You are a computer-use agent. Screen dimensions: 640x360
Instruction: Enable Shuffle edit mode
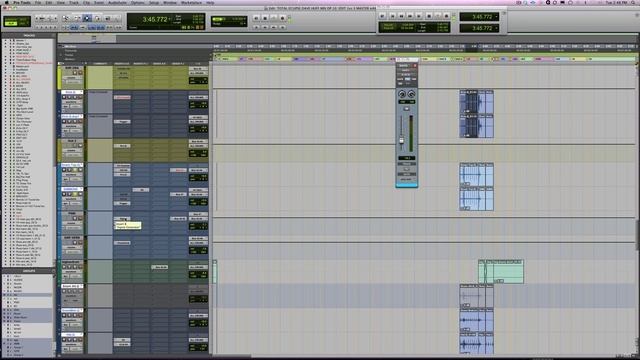pyautogui.click(x=11, y=19)
